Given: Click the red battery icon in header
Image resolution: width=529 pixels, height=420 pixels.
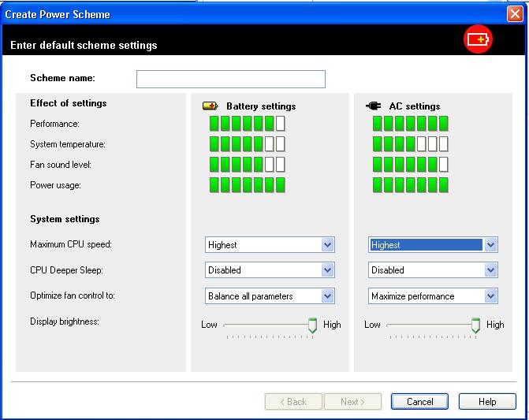Looking at the screenshot, I should tap(479, 39).
